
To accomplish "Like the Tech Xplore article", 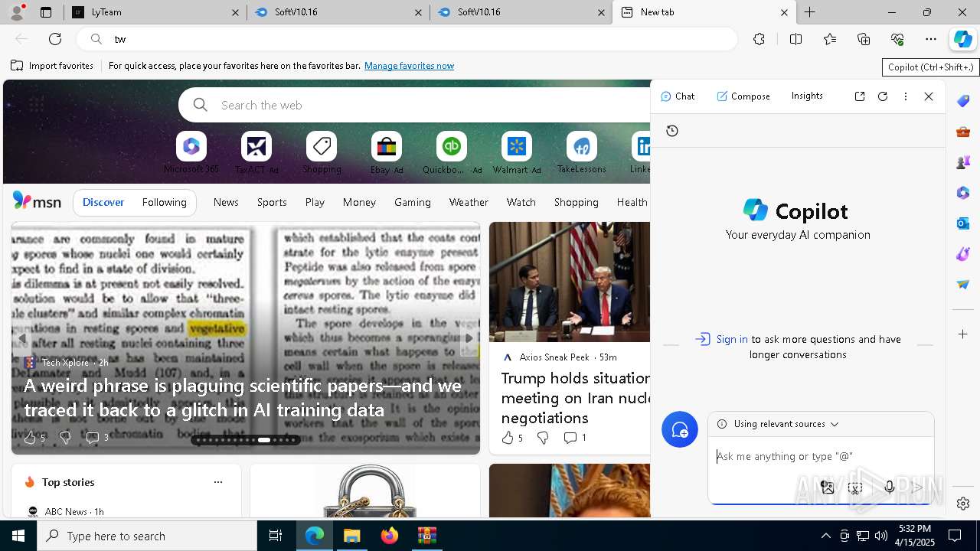I will click(x=34, y=438).
